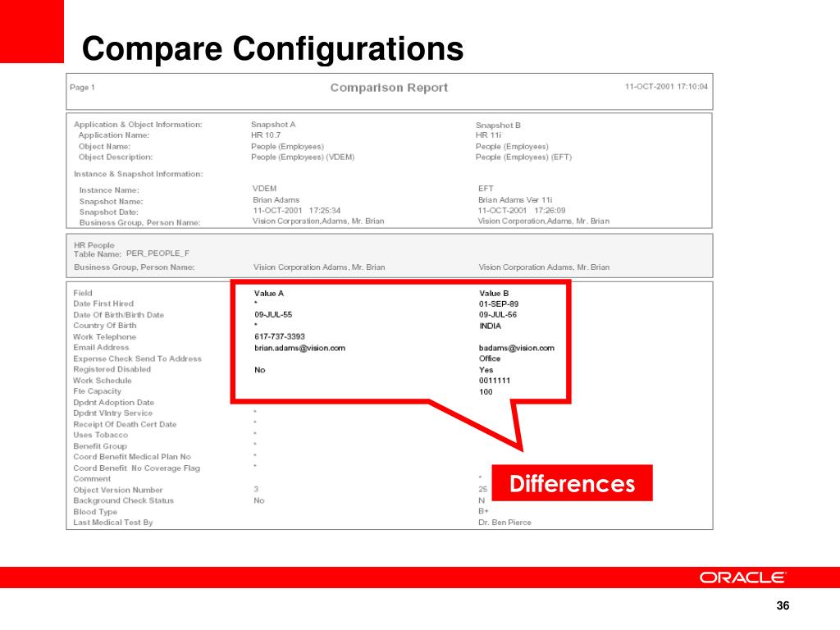
Task: Click 'Coord Benefit Medical Plan No' label
Action: tap(132, 457)
